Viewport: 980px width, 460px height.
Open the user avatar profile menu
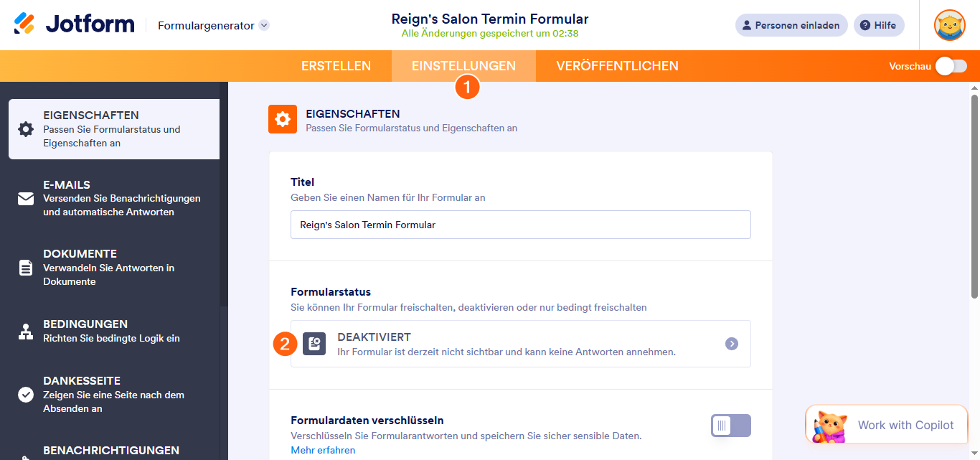pos(949,25)
